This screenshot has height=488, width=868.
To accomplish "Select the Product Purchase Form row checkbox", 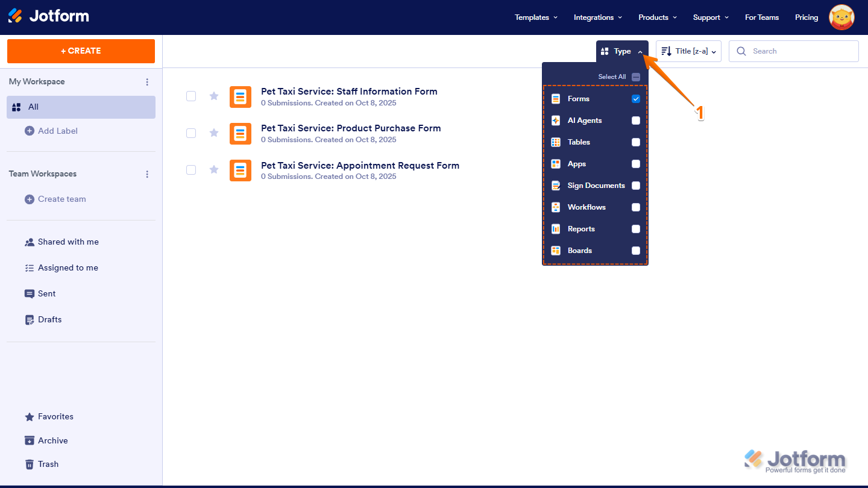I will click(191, 133).
